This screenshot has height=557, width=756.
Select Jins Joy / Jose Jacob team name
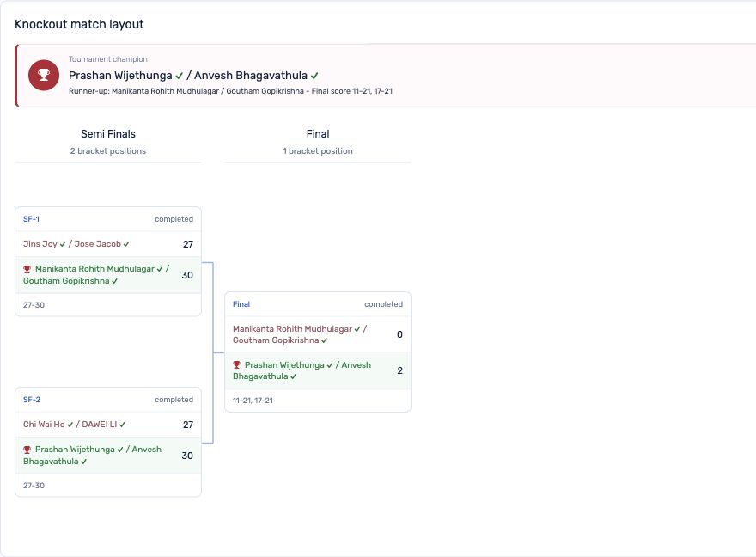76,244
